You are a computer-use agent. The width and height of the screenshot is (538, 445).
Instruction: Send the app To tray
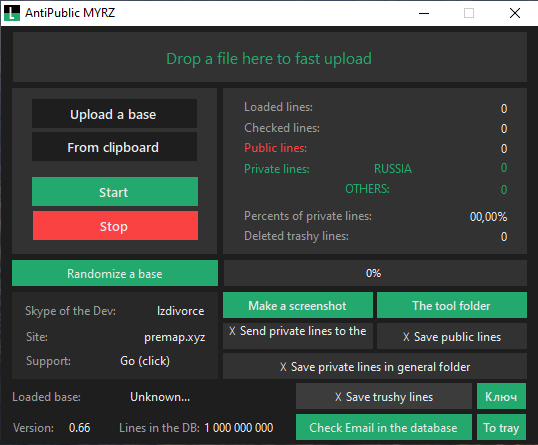(501, 427)
